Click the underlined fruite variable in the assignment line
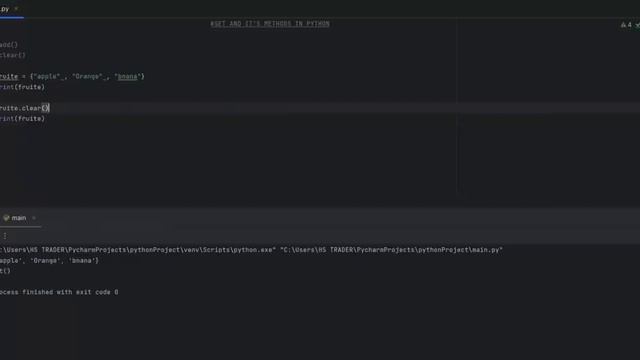The image size is (640, 360). coord(9,76)
